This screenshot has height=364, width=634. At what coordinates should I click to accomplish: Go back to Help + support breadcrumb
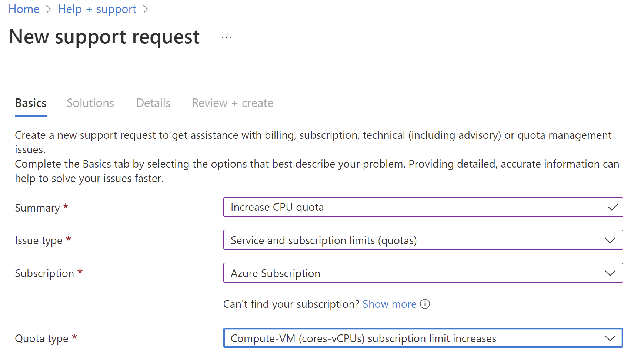[x=97, y=9]
